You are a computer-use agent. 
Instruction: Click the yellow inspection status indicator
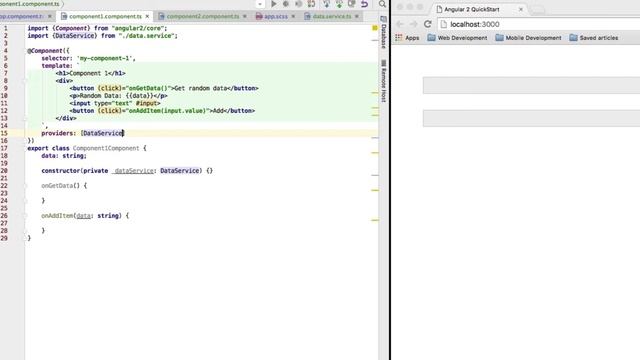coord(375,28)
